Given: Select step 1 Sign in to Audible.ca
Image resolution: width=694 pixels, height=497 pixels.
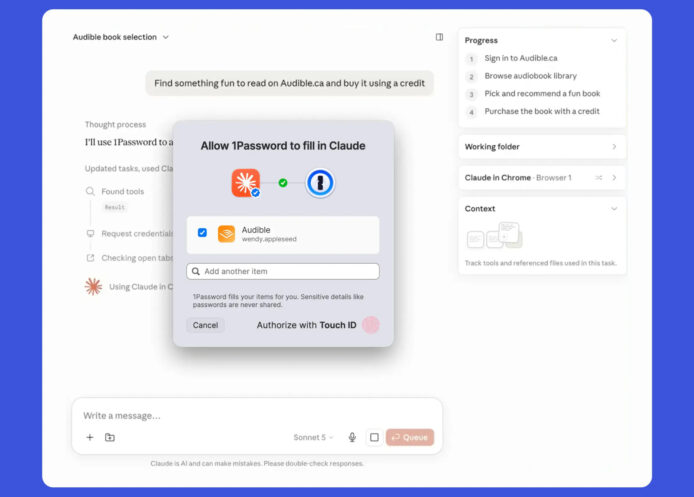Looking at the screenshot, I should coord(520,58).
